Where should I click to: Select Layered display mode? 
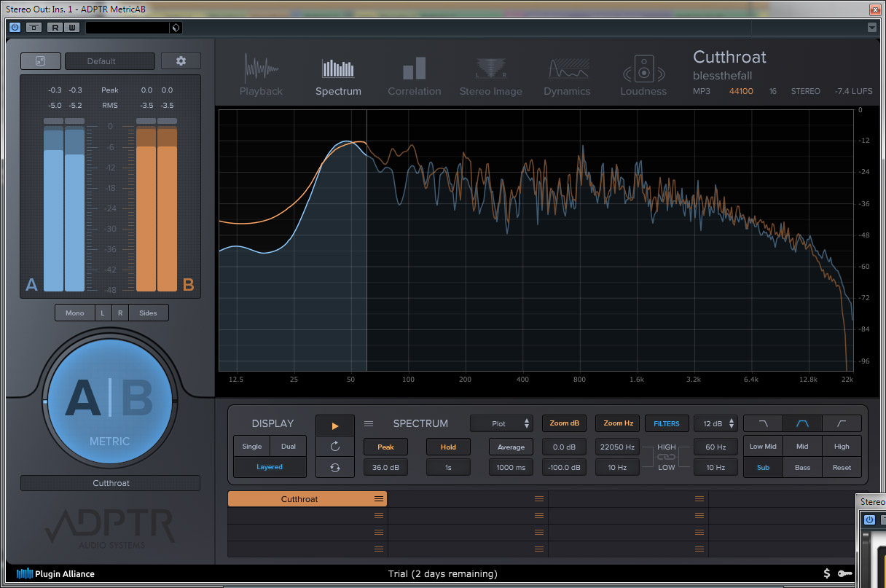coord(270,467)
